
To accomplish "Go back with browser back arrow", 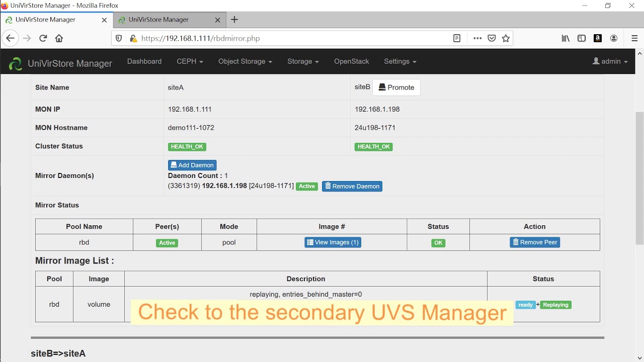I will pyautogui.click(x=10, y=38).
